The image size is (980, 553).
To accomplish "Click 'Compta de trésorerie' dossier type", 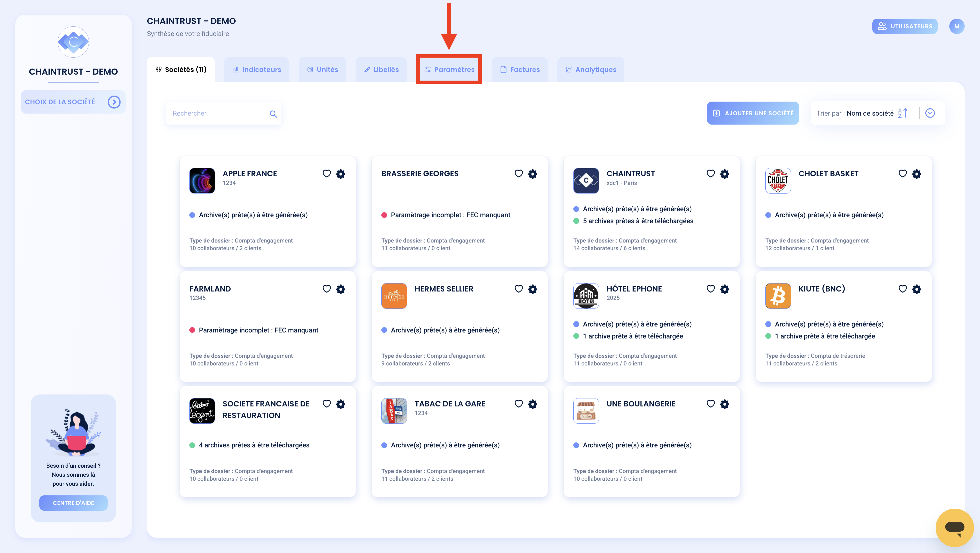I will tap(838, 355).
